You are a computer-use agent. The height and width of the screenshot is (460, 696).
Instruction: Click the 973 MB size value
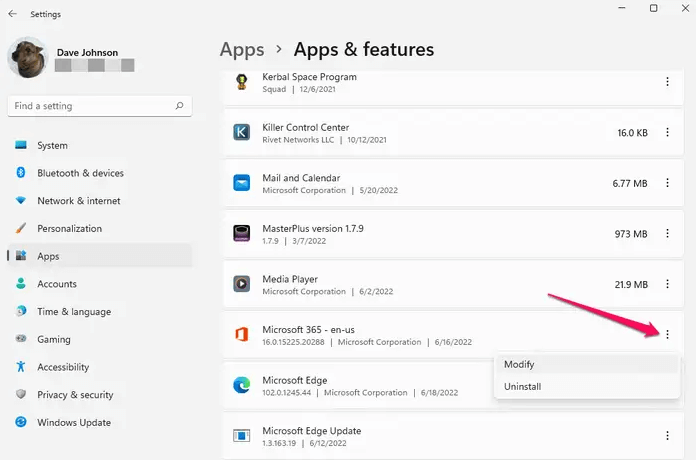click(631, 234)
